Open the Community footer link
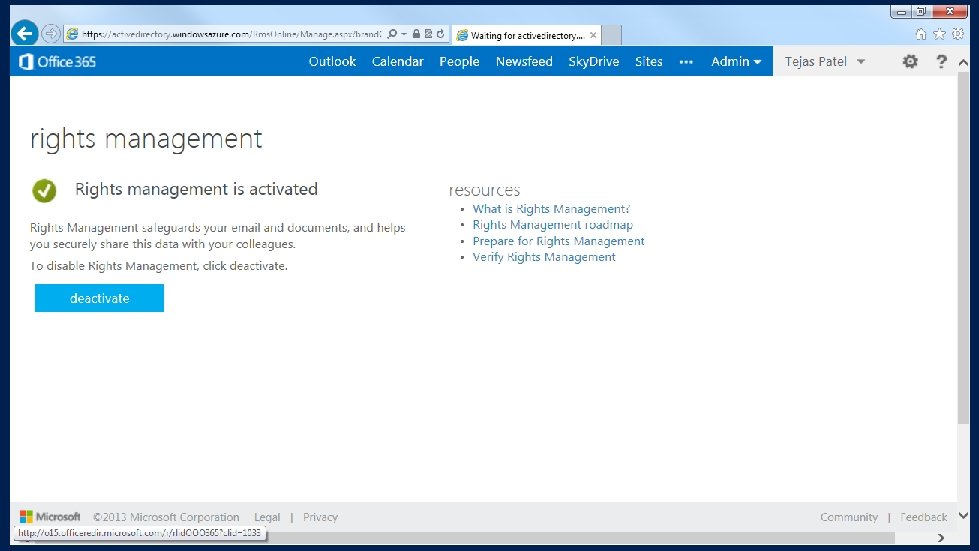The width and height of the screenshot is (979, 551). click(849, 517)
